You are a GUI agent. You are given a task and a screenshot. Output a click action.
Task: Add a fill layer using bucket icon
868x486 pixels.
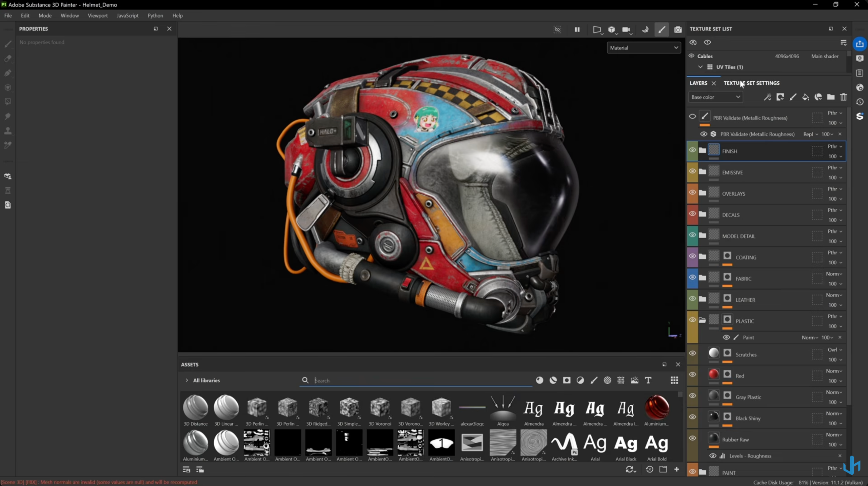pos(806,97)
